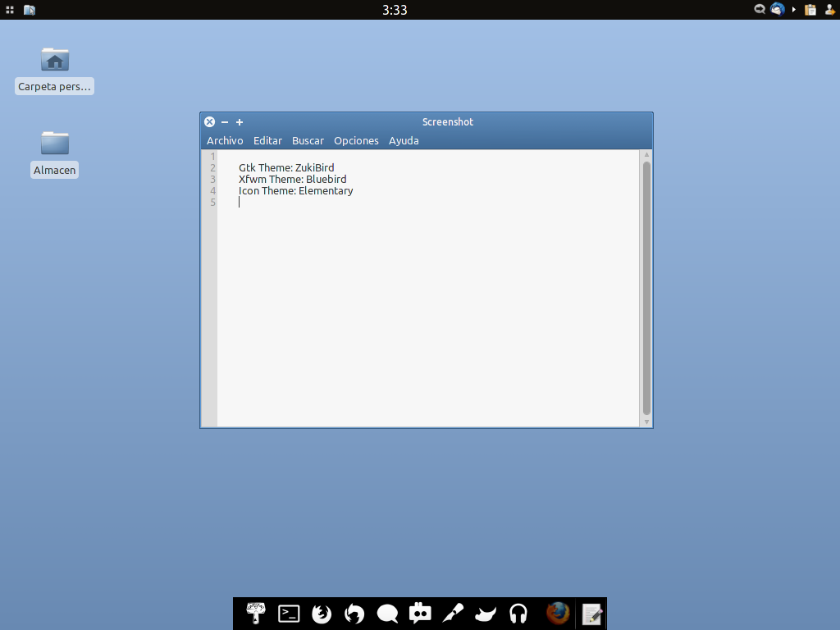This screenshot has width=840, height=630.
Task: Open the robot face chat icon in dock
Action: point(420,614)
